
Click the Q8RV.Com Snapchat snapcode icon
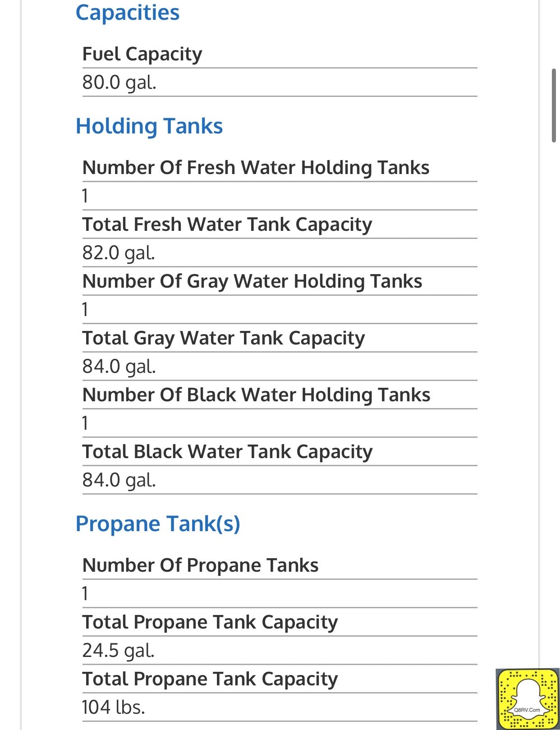(527, 698)
